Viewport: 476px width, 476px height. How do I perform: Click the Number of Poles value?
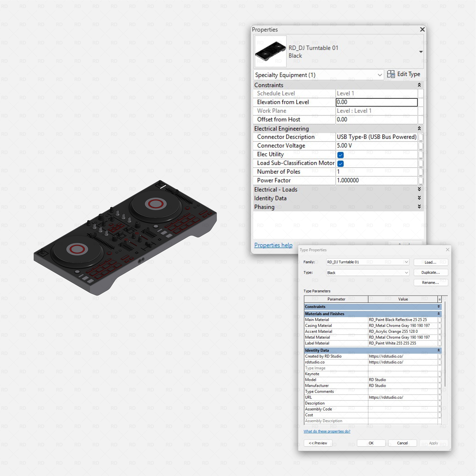point(377,172)
